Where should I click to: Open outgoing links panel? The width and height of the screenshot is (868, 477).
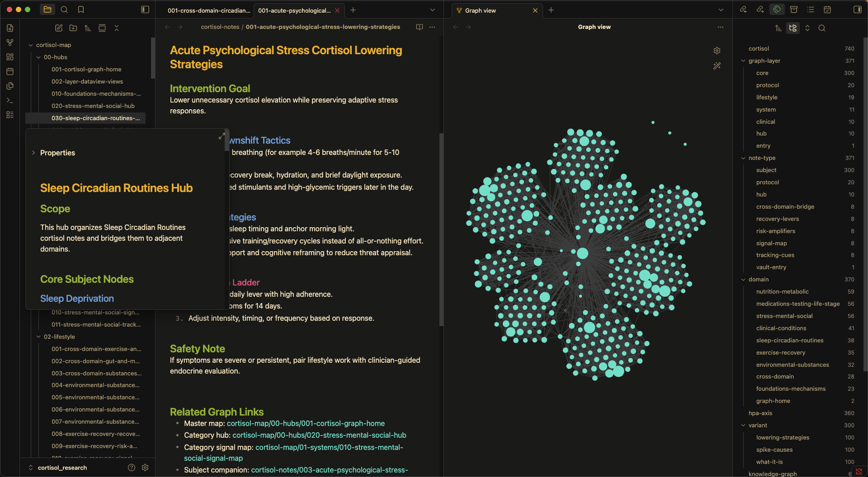760,9
